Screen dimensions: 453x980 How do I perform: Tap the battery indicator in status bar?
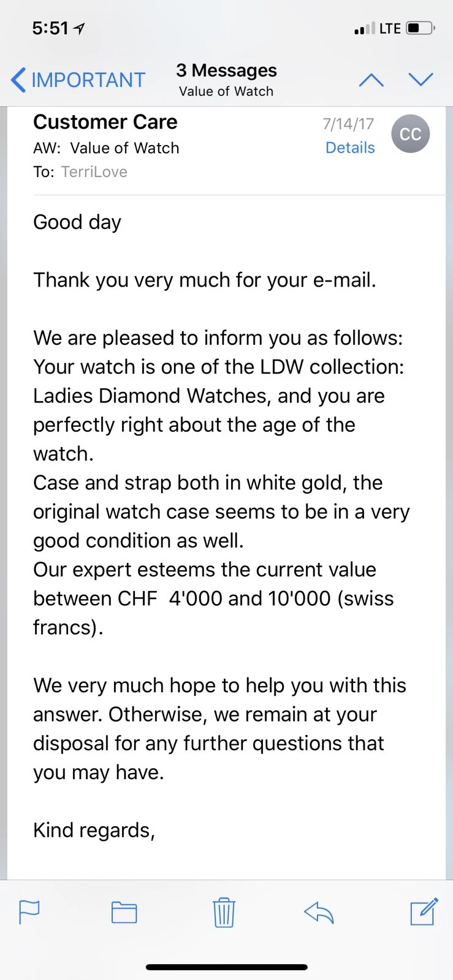click(x=421, y=28)
